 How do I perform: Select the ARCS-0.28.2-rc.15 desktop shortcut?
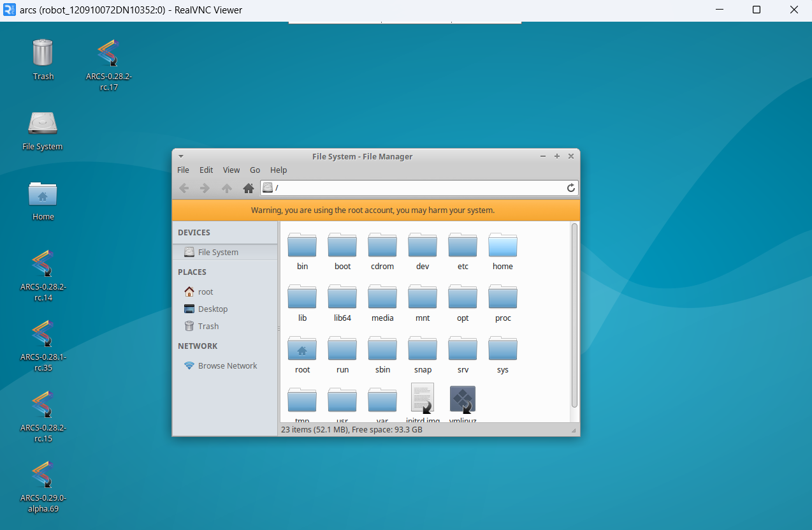(43, 416)
